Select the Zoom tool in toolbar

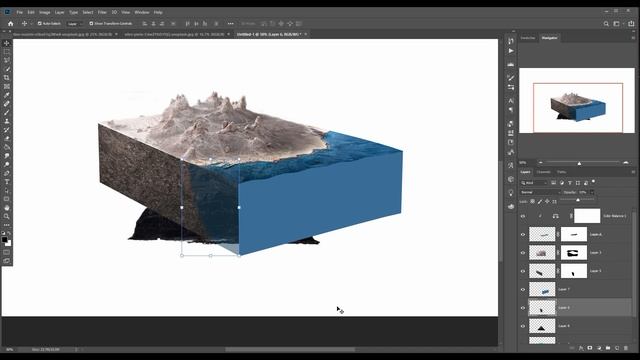tap(7, 216)
